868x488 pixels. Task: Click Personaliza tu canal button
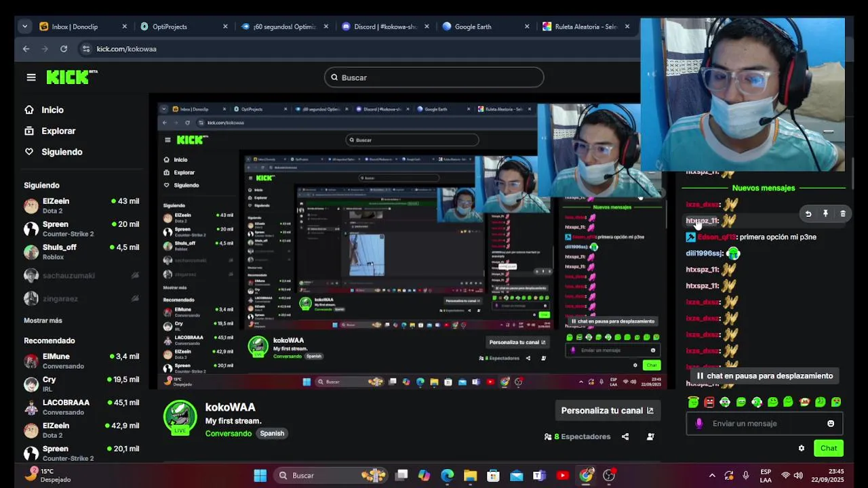(607, 410)
